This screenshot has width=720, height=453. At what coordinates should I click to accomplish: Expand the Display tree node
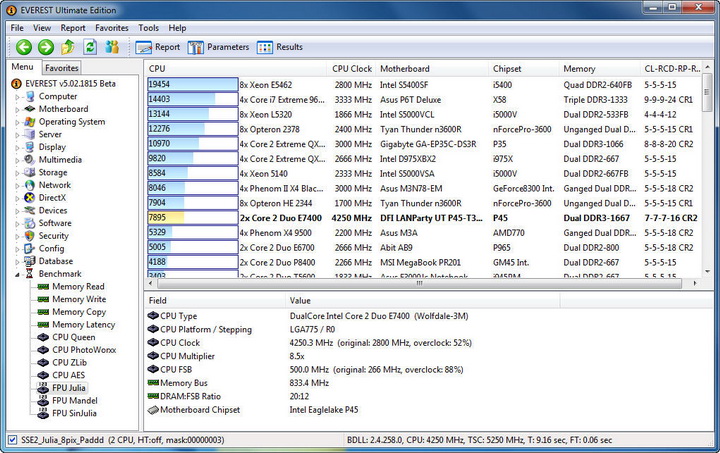(17, 147)
